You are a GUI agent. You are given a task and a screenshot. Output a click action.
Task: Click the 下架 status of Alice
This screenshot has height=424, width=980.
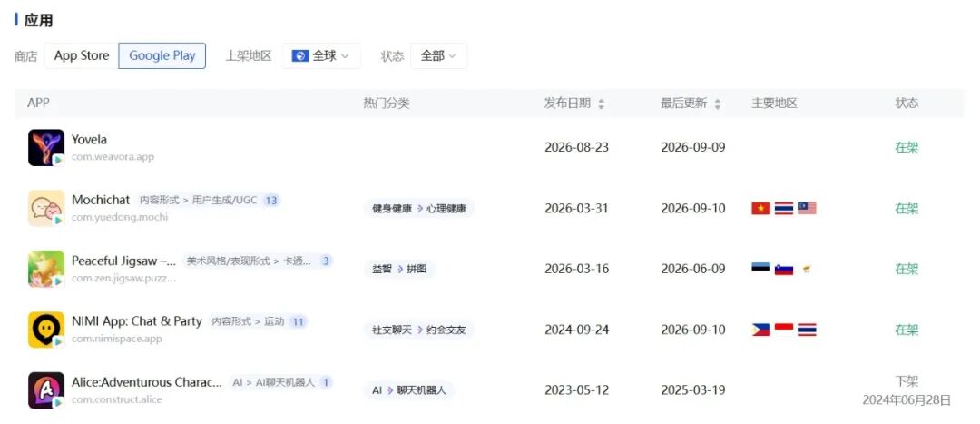click(906, 380)
